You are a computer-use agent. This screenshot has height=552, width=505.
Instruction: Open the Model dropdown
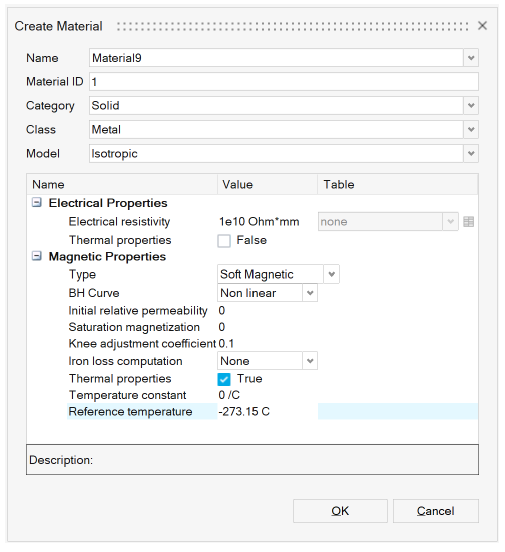(471, 153)
